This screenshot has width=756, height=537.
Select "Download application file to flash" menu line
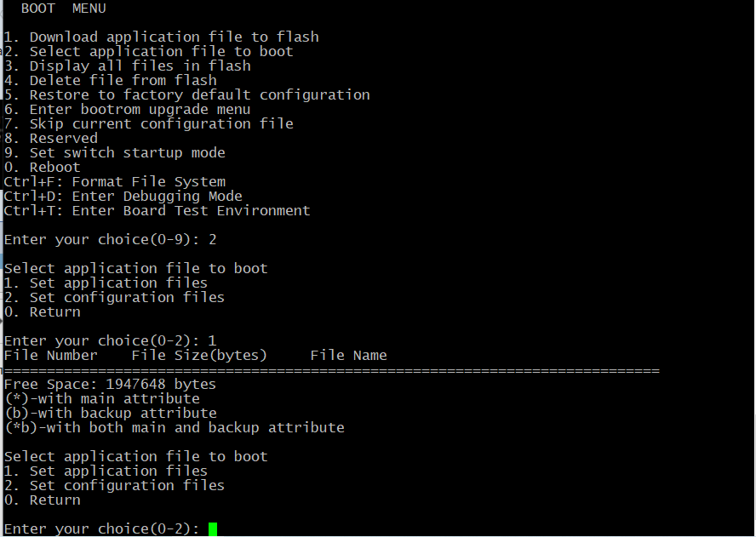click(162, 37)
